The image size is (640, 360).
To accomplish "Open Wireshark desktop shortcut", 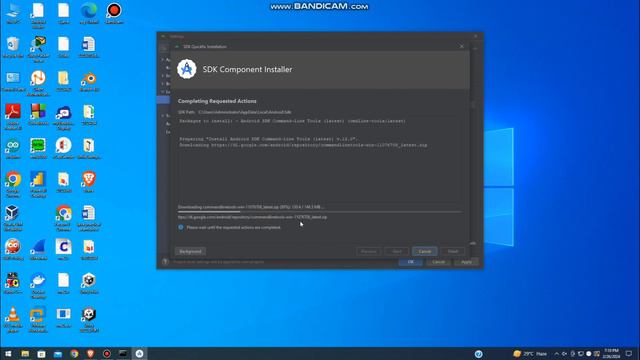I will [38, 250].
